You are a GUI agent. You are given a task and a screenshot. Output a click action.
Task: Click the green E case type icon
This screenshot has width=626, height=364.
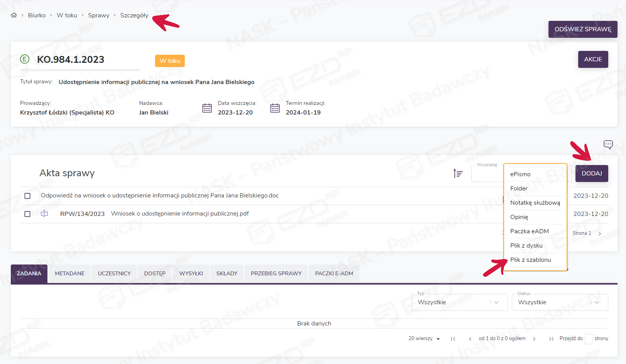(x=25, y=59)
